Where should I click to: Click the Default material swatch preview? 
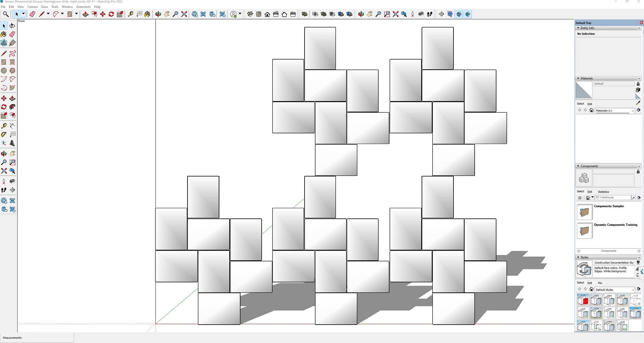pyautogui.click(x=584, y=90)
